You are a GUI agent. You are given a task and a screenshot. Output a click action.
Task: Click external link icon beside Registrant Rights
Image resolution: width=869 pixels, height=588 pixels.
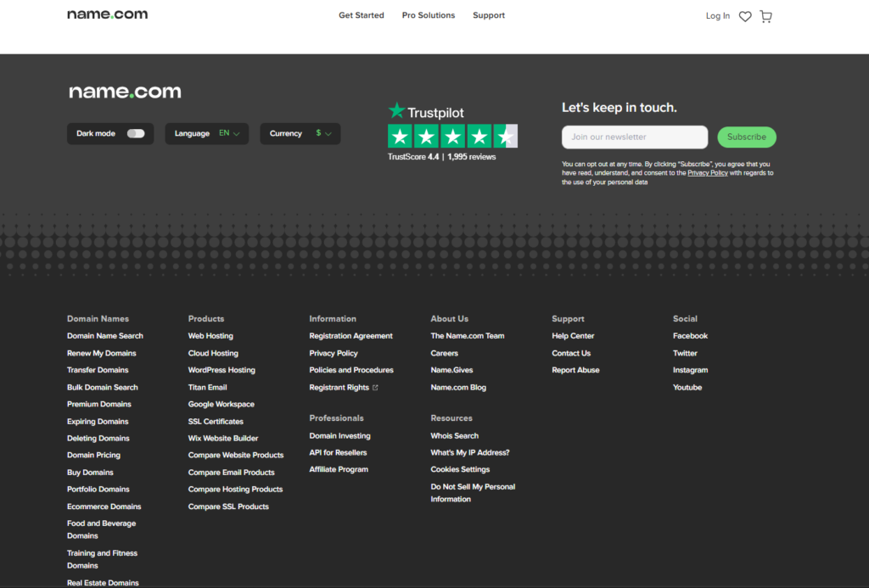coord(375,388)
